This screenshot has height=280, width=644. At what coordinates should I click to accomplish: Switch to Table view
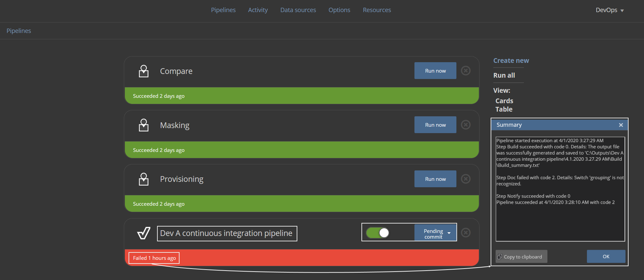tap(504, 109)
